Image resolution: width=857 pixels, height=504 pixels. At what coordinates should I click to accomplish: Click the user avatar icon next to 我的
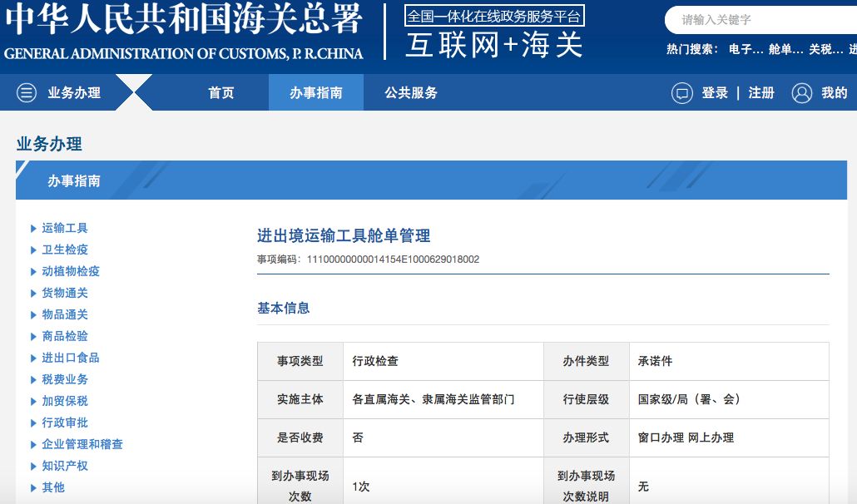tap(801, 92)
